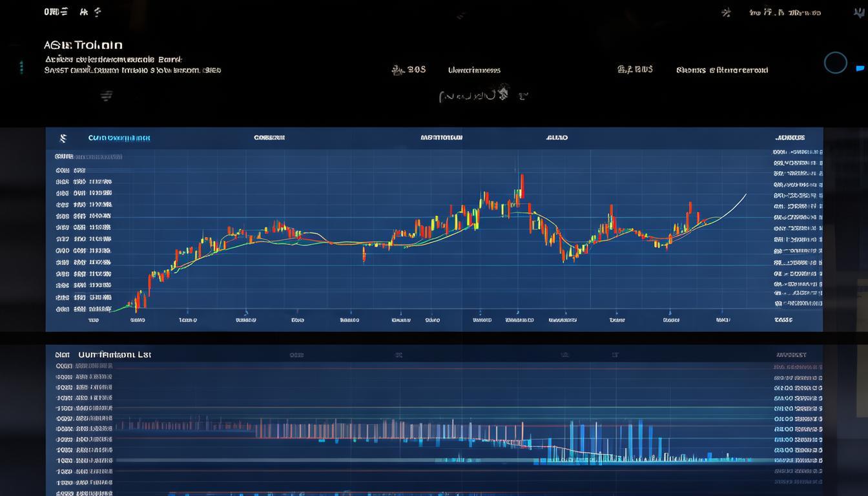Select the fourth column label in the chart header
Screen dimensions: 868x496
[x=557, y=138]
